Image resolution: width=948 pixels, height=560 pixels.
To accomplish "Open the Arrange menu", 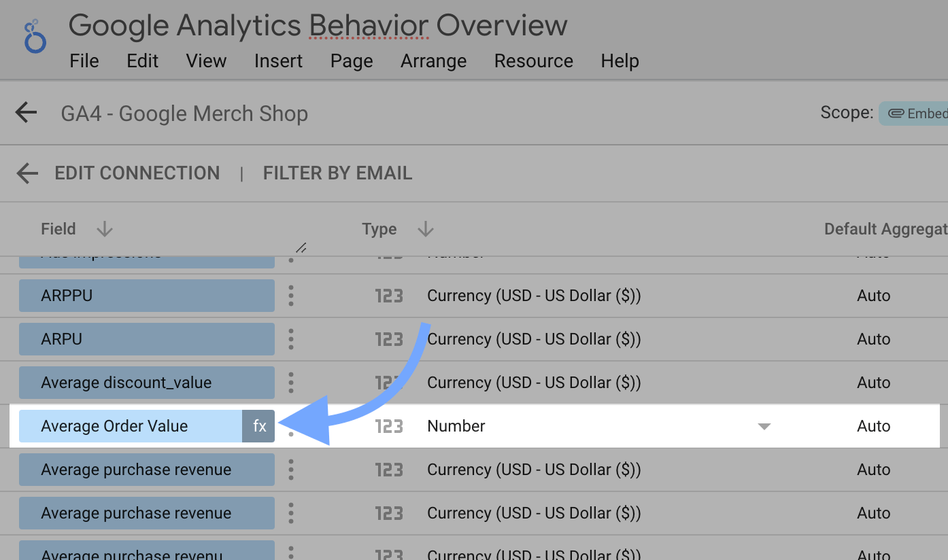I will pyautogui.click(x=433, y=60).
